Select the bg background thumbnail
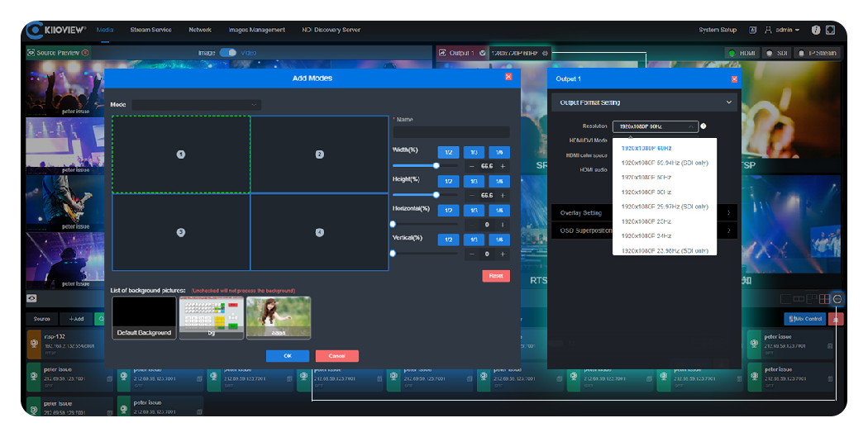The image size is (868, 437). [212, 317]
